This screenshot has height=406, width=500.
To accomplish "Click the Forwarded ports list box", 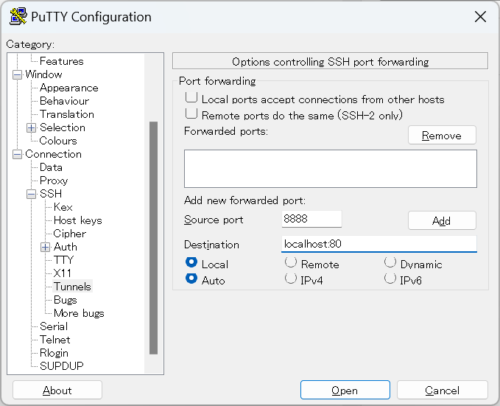I will [x=330, y=169].
